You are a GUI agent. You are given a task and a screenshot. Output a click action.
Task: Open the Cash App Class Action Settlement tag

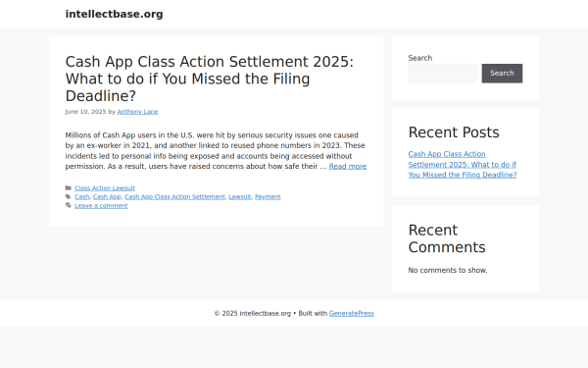click(x=174, y=197)
